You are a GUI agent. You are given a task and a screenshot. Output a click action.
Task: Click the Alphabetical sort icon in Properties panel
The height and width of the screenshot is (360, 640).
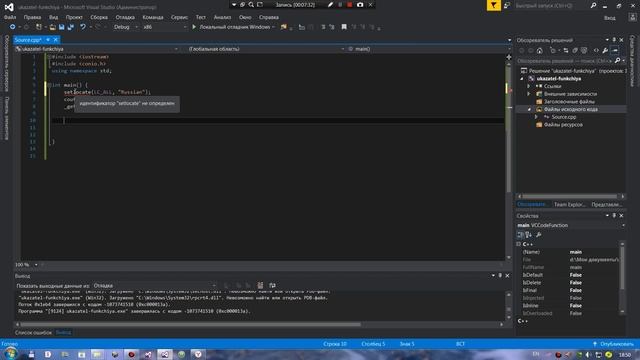click(529, 235)
